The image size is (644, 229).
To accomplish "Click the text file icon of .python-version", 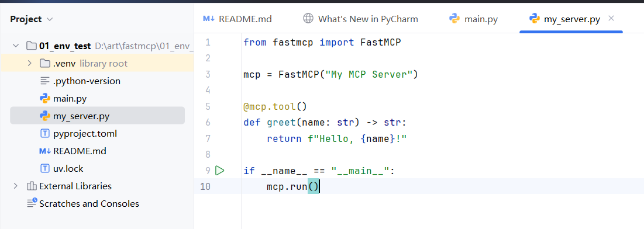I will click(45, 81).
